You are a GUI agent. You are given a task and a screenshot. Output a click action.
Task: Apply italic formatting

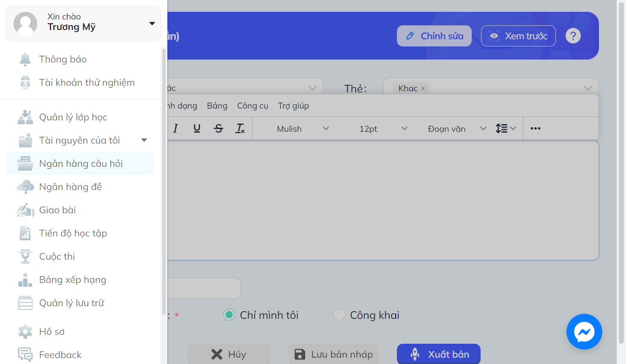(x=175, y=128)
